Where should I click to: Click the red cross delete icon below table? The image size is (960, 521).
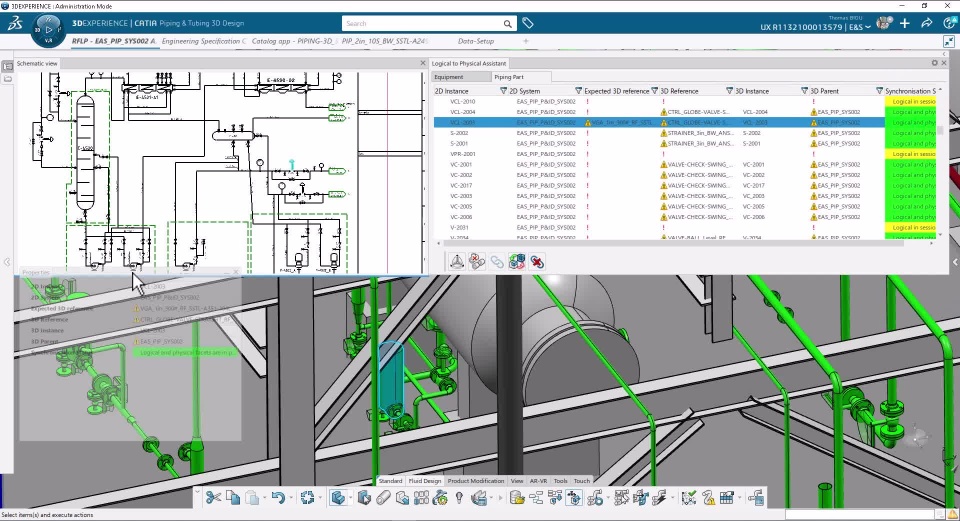point(537,261)
